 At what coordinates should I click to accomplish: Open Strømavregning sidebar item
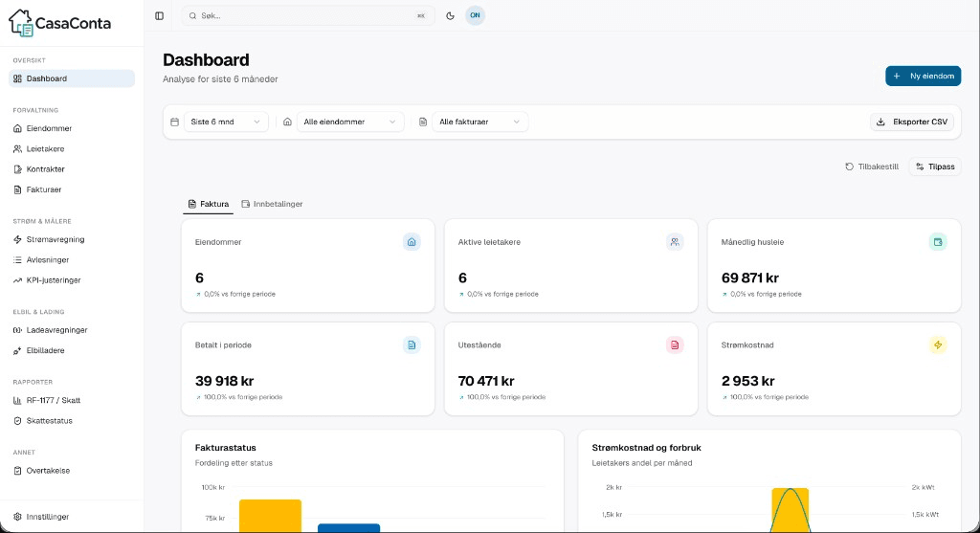pos(72,239)
